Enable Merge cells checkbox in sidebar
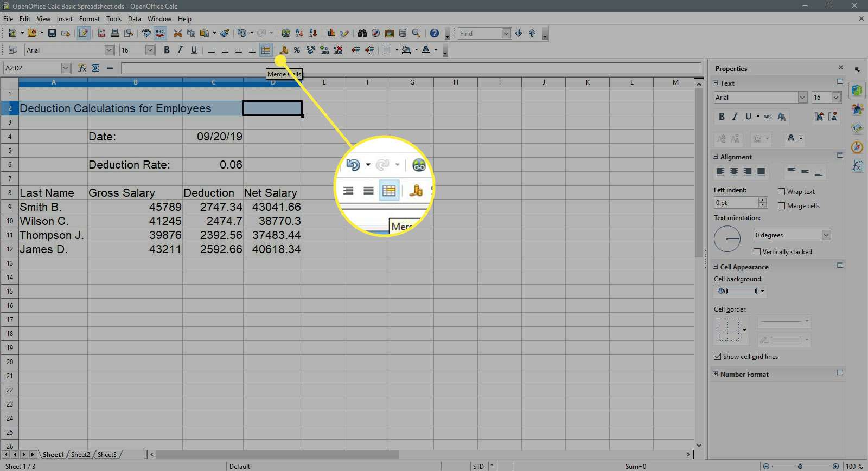Viewport: 868px width, 471px height. click(781, 206)
